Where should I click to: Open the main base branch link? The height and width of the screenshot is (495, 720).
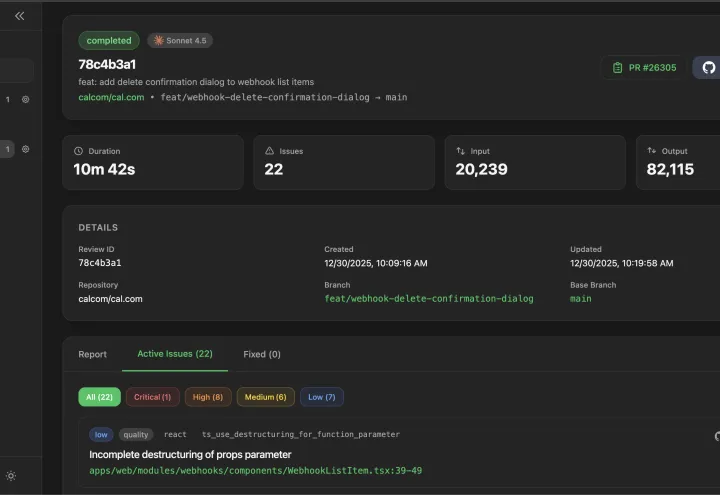click(580, 298)
